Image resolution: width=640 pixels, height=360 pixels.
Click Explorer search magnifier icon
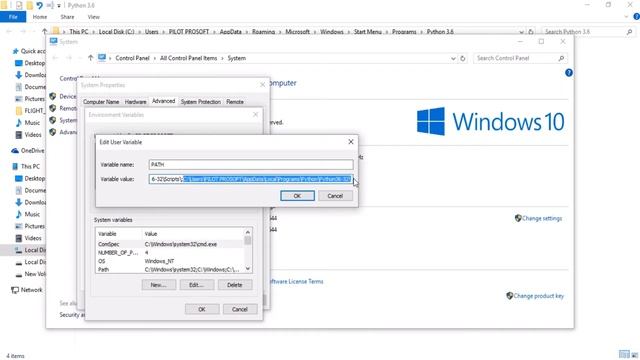[x=629, y=31]
